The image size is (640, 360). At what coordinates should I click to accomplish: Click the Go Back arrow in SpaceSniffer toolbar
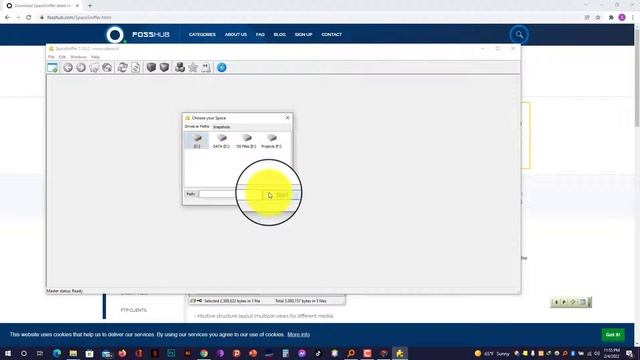click(x=68, y=68)
